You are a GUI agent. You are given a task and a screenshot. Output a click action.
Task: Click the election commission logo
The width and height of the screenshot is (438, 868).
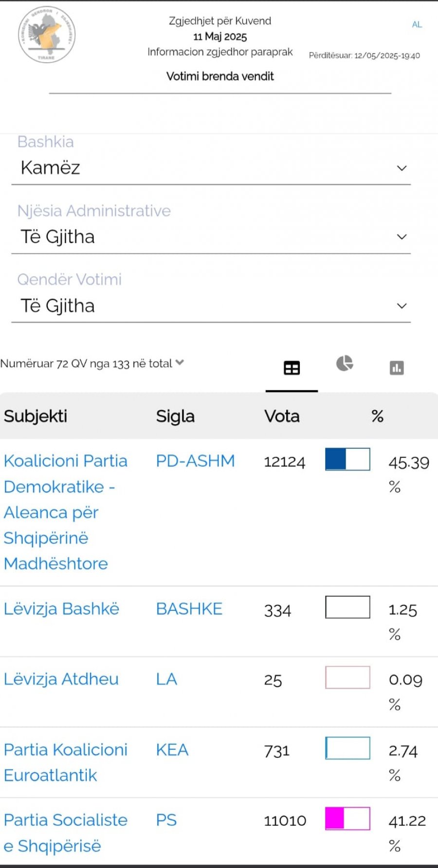coord(47,35)
